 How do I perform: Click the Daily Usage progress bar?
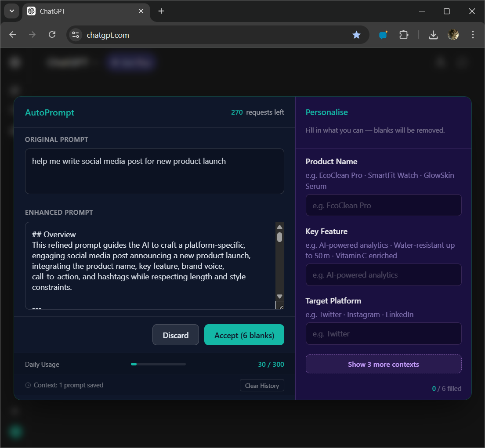coord(158,364)
